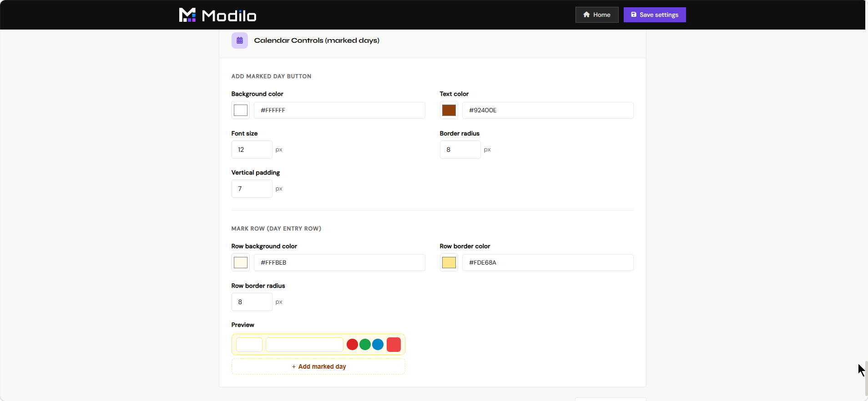The image size is (868, 401).
Task: Open the Row border color yellow swatch
Action: [449, 262]
